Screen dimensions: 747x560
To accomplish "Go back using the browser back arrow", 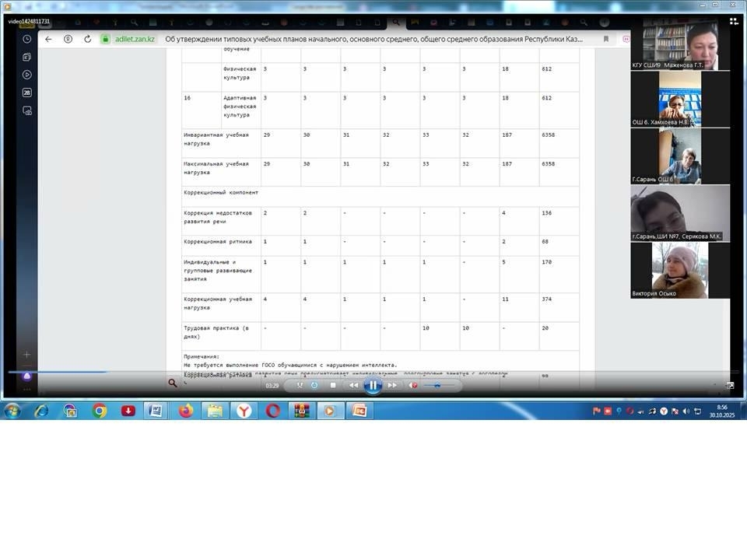I will [48, 39].
